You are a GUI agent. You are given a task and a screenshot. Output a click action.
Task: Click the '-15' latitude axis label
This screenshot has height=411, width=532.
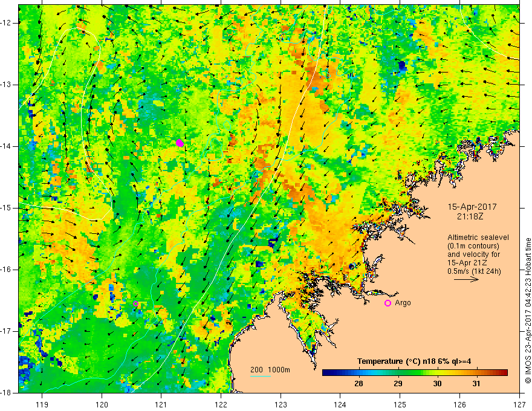pos(7,208)
